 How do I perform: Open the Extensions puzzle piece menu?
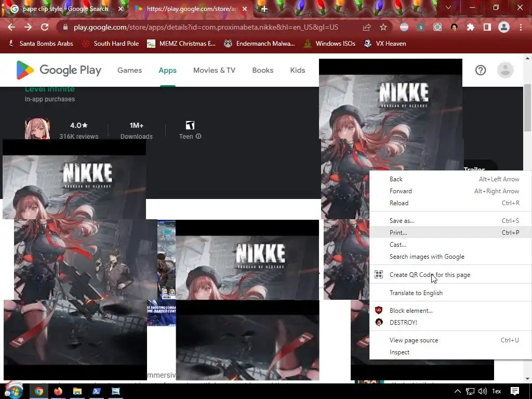coord(471,27)
